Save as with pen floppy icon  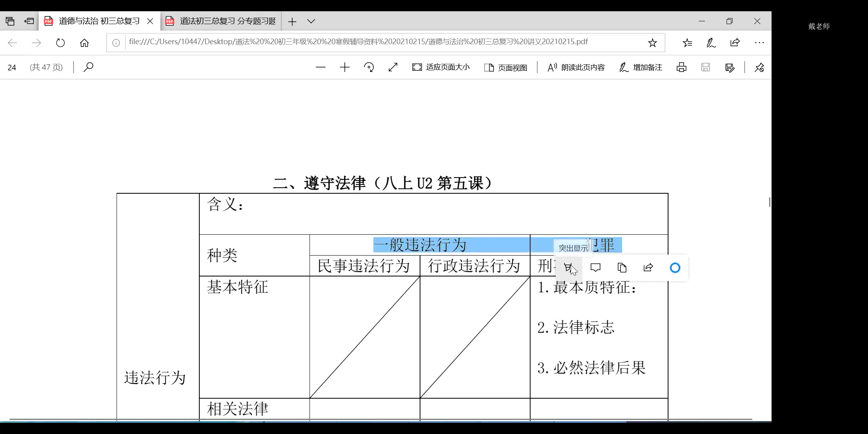tap(730, 68)
